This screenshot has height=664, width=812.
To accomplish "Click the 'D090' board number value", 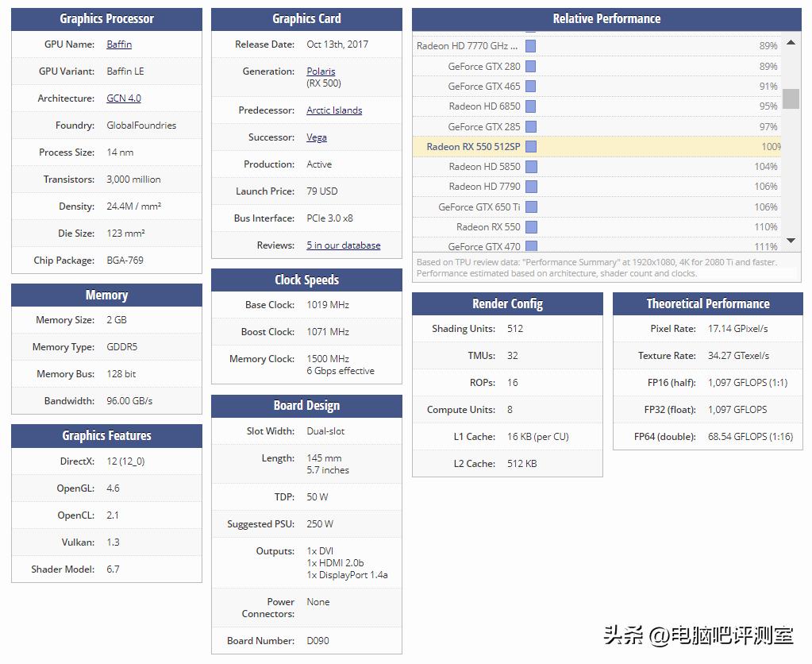I will point(318,641).
